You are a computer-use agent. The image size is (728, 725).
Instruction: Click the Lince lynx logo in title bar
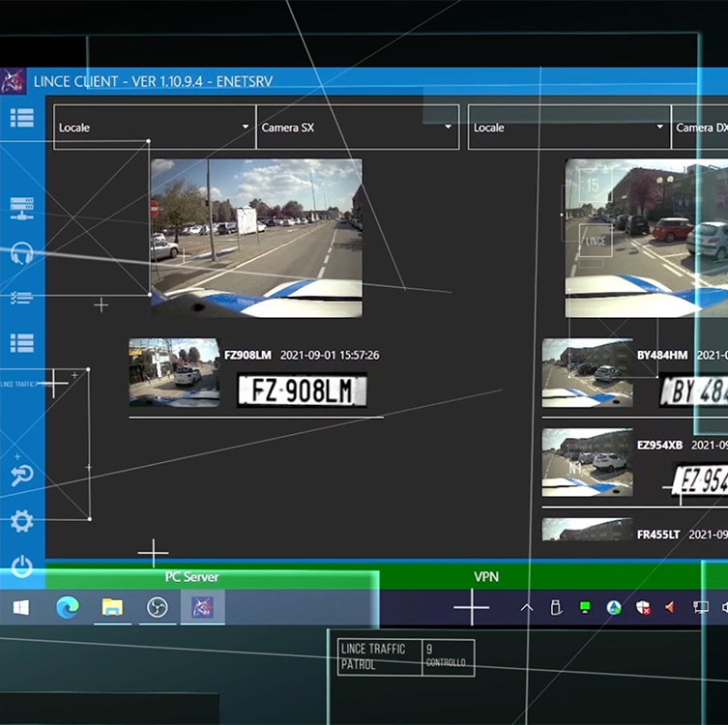(13, 81)
